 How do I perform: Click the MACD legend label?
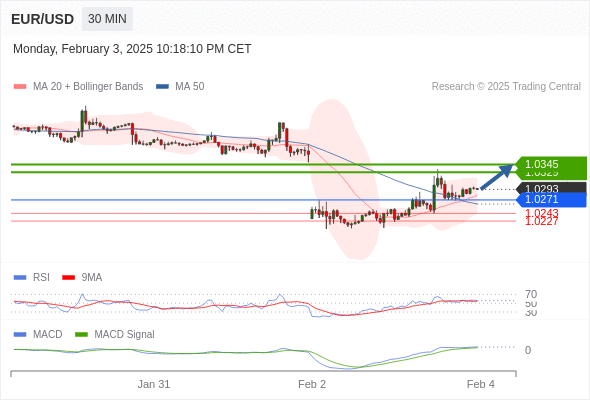[x=47, y=335]
